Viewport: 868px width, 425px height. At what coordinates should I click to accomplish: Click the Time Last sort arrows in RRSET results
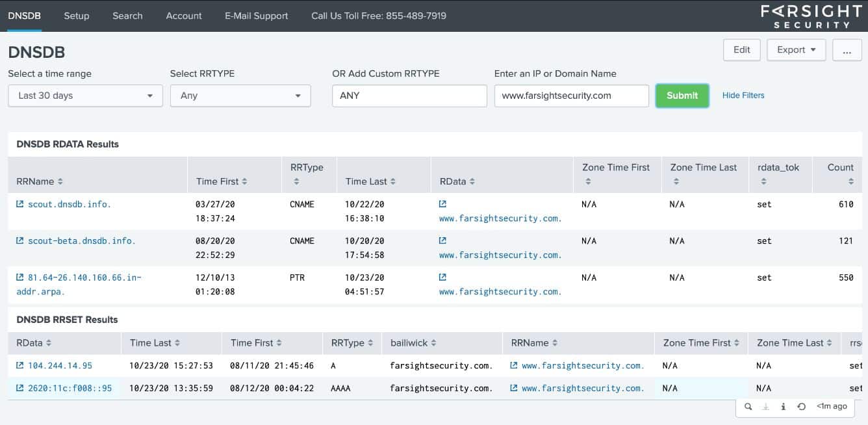[x=177, y=343]
